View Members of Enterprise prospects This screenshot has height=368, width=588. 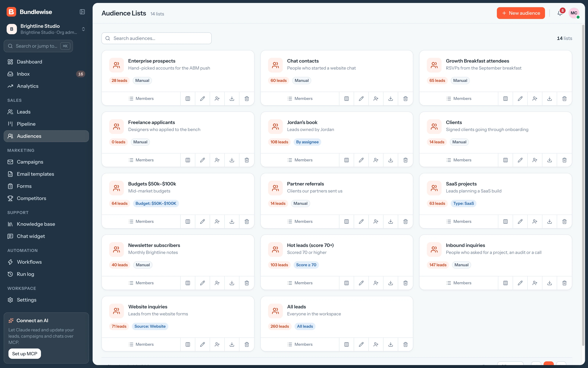(141, 99)
